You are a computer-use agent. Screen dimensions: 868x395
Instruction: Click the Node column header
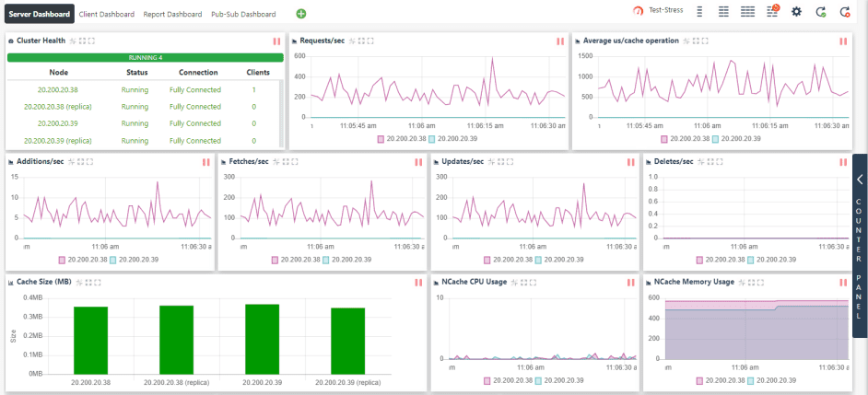coord(59,73)
